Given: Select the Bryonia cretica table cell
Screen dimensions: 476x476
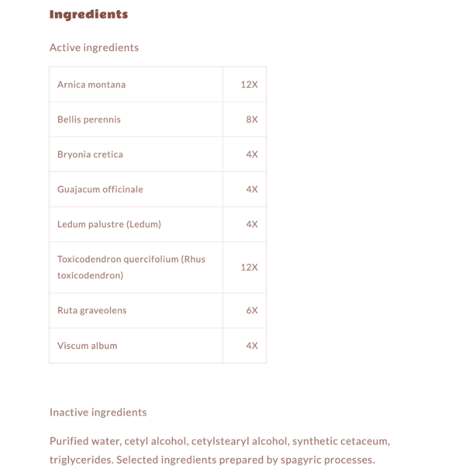Looking at the screenshot, I should (90, 155).
